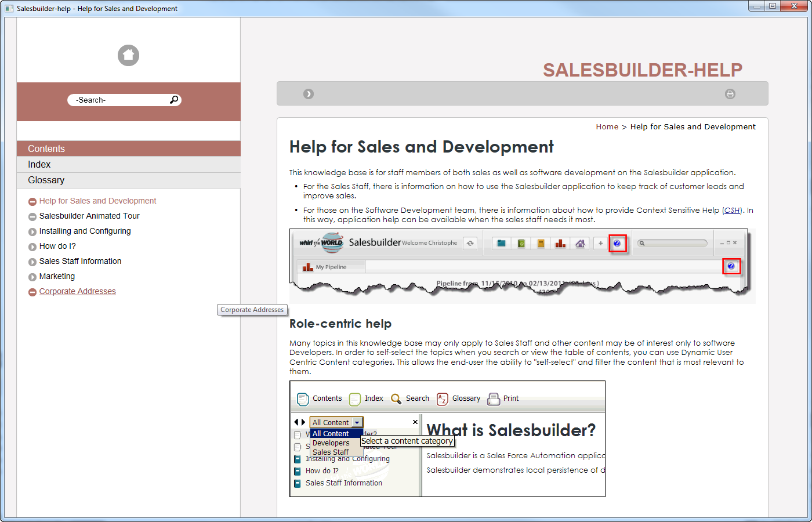Click the content category screenshot image
The height and width of the screenshot is (522, 812).
(447, 438)
